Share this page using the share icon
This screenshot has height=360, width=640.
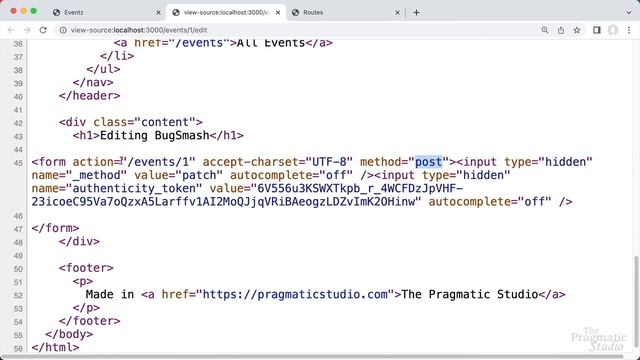click(x=561, y=30)
